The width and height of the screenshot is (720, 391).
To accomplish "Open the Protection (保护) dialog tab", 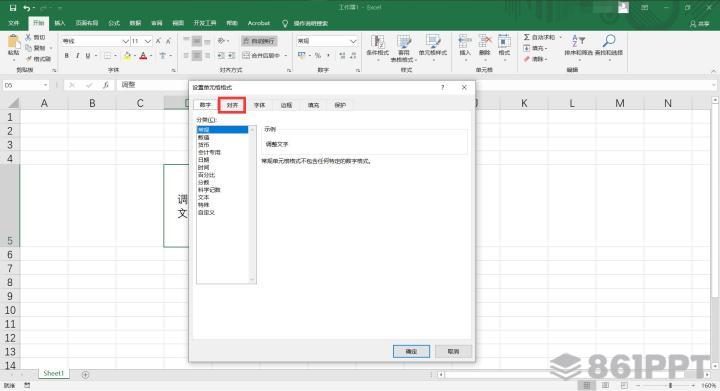I will coord(340,105).
